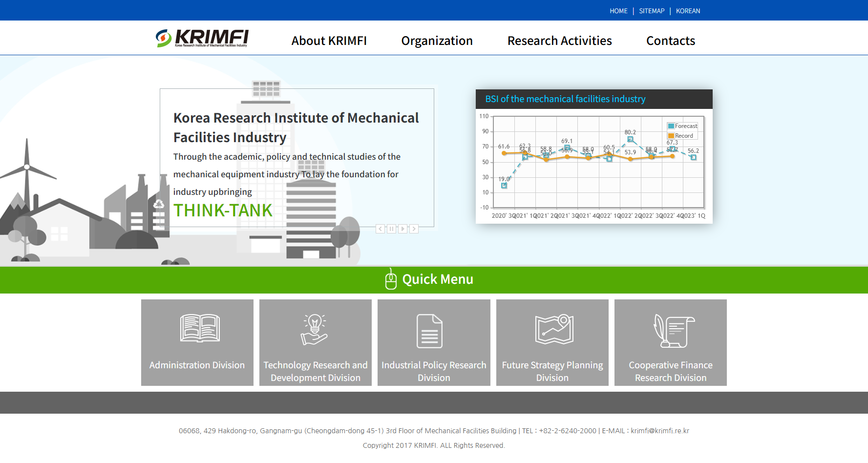
Task: Click the HOME link
Action: coord(618,11)
